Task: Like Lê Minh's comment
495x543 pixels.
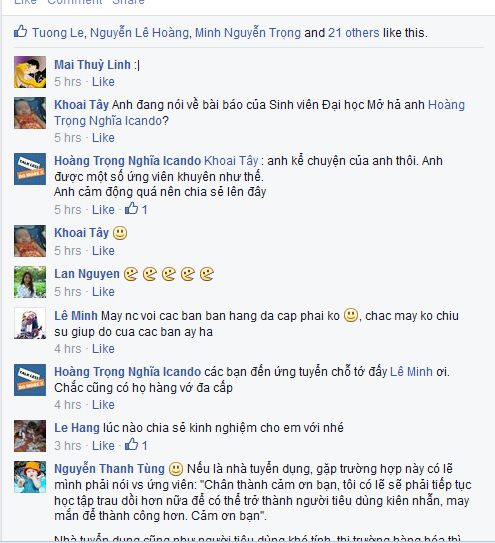Action: (103, 349)
